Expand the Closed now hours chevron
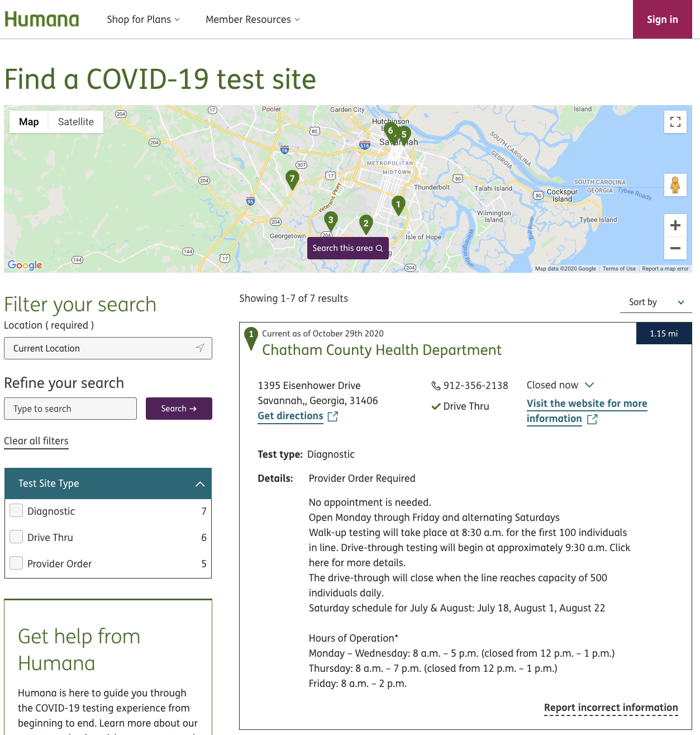Image resolution: width=700 pixels, height=735 pixels. (589, 385)
